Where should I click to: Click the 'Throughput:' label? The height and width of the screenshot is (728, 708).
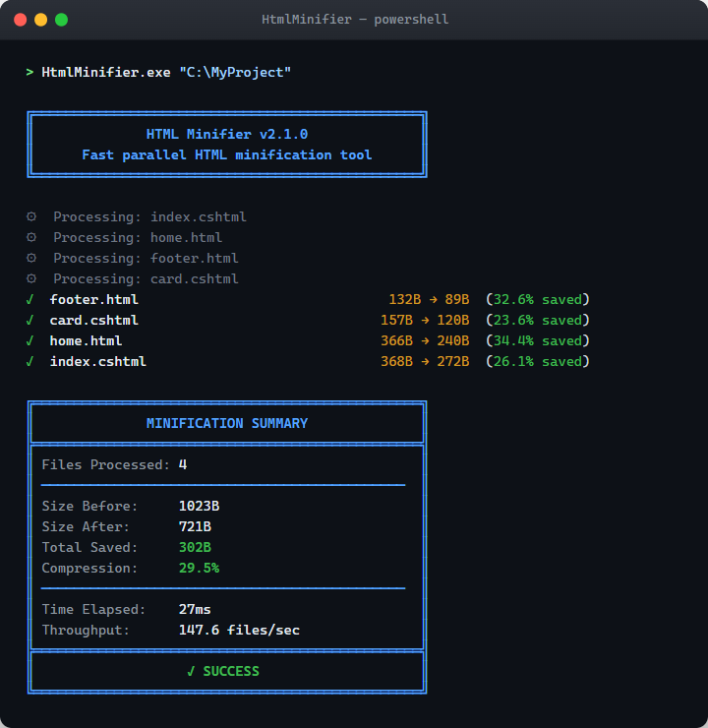pos(86,630)
